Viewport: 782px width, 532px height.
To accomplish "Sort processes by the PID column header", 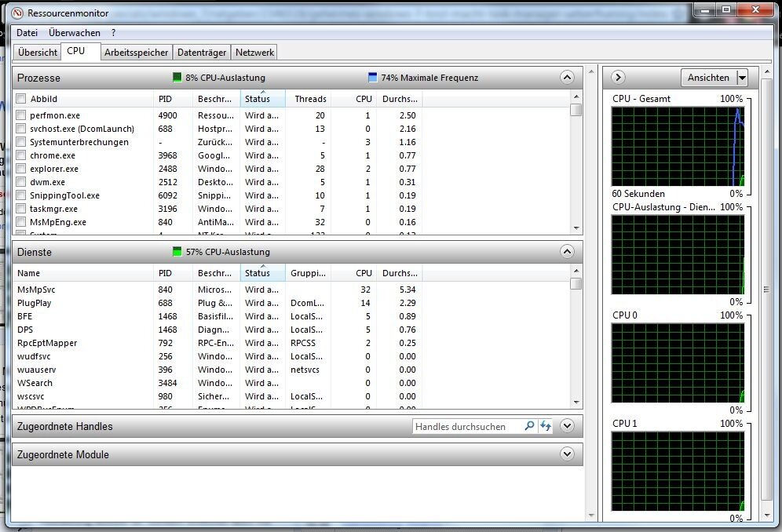I will [173, 99].
